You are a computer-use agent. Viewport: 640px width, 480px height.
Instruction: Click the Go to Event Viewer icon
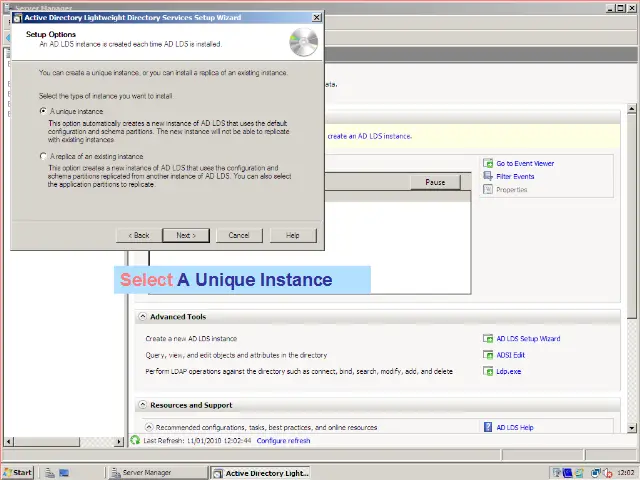pos(488,163)
